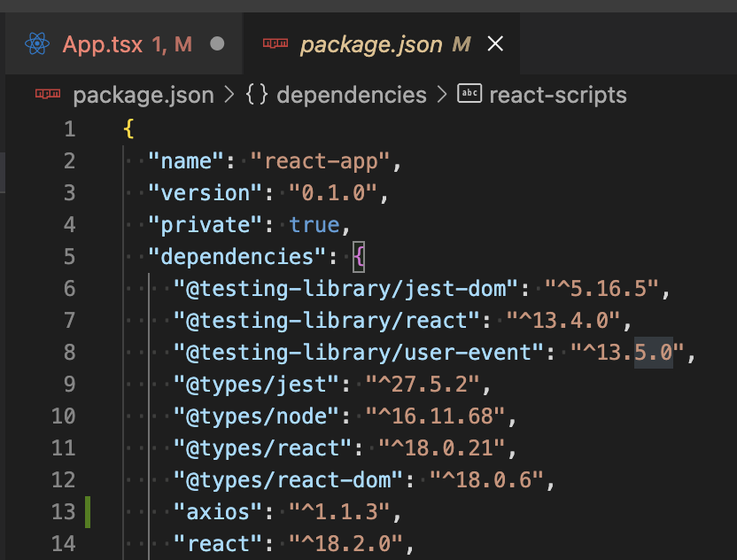
Task: Click "@testing-library/user-event" key
Action: coord(358,353)
